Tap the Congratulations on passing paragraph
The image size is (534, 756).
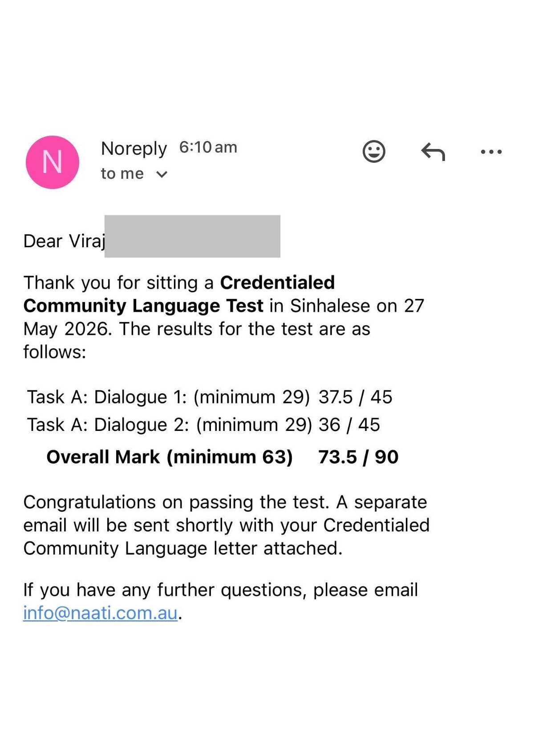[226, 525]
